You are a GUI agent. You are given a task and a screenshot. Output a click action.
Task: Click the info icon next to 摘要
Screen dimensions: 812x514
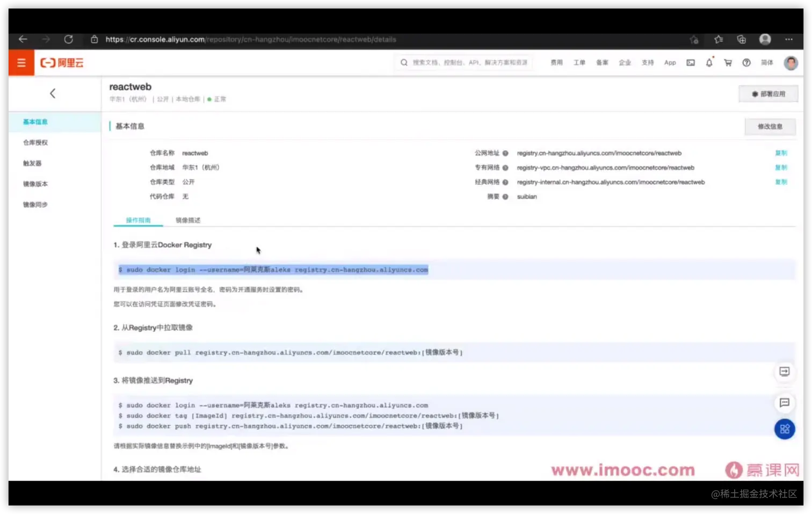pyautogui.click(x=505, y=197)
